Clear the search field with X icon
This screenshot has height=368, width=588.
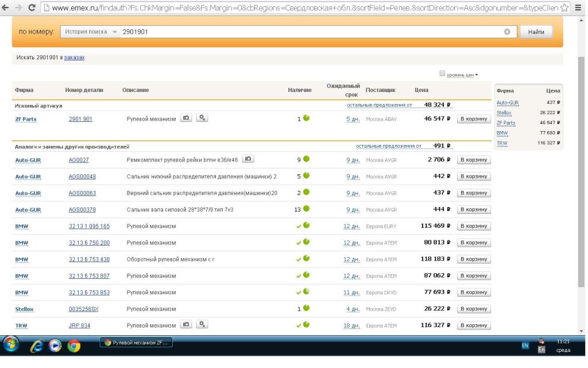click(507, 32)
